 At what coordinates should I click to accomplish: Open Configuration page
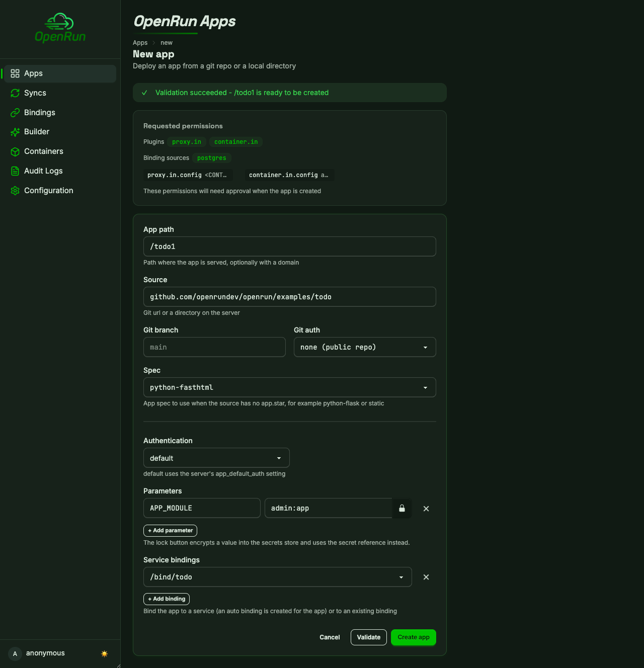click(x=60, y=191)
